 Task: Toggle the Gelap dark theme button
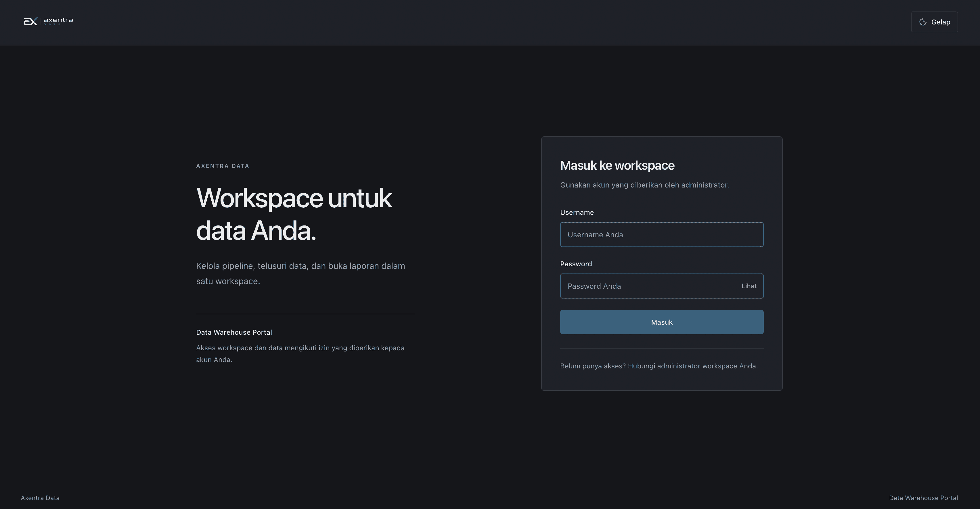click(934, 22)
